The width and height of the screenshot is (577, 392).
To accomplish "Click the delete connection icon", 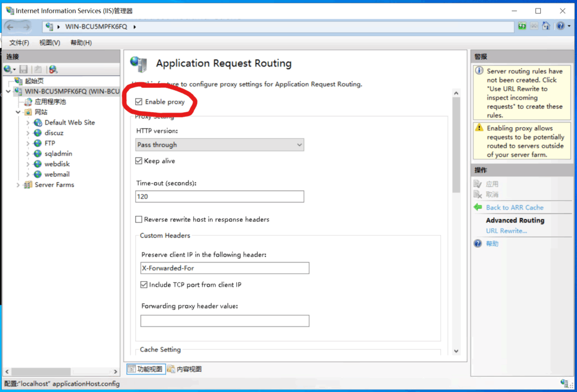I will pos(54,69).
